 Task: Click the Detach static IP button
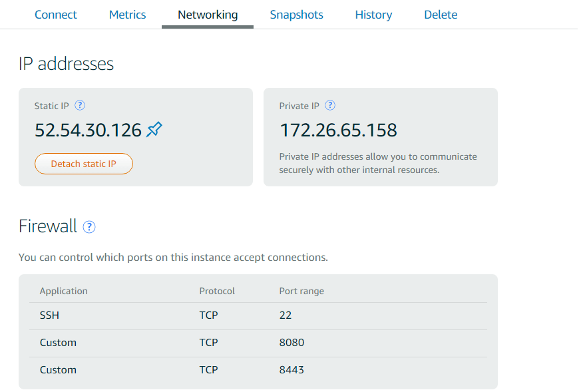click(x=84, y=164)
